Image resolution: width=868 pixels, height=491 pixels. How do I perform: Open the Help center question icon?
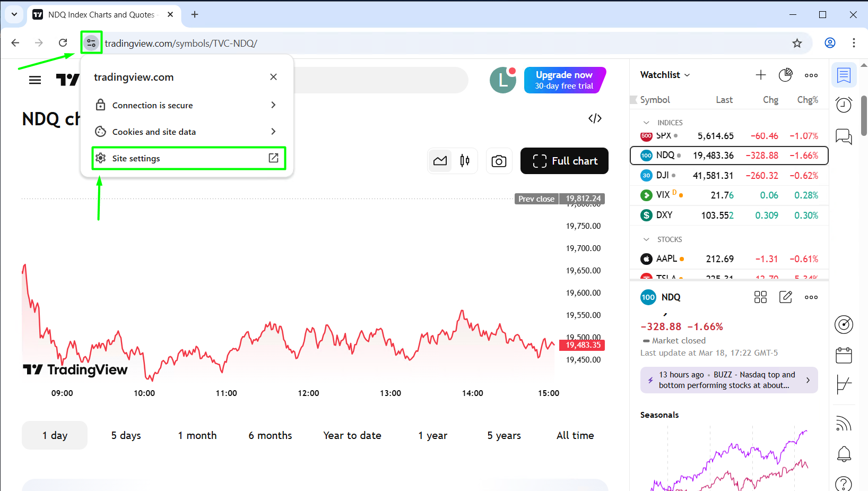(x=844, y=483)
